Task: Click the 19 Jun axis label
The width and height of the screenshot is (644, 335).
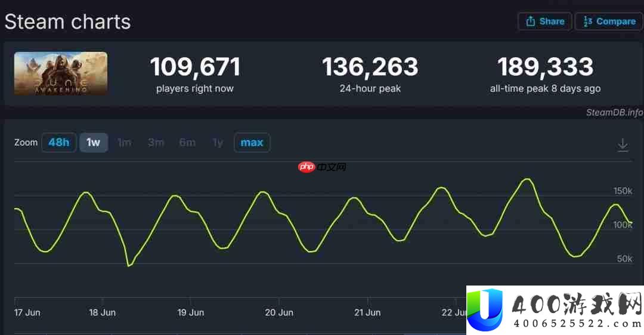Action: pyautogui.click(x=191, y=312)
